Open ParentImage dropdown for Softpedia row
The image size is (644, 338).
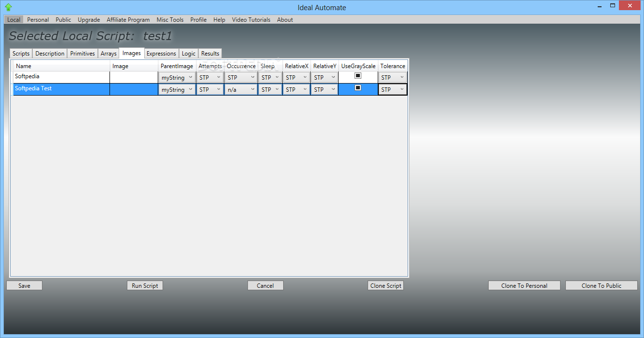(177, 77)
